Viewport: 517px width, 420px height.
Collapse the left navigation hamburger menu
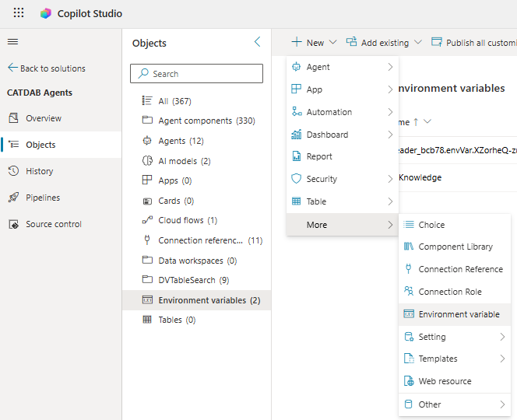pyautogui.click(x=13, y=42)
